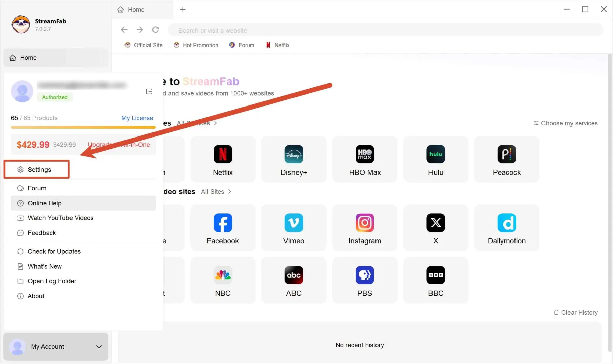Expand All Services chevron link
This screenshot has width=613, height=364.
pyautogui.click(x=197, y=123)
